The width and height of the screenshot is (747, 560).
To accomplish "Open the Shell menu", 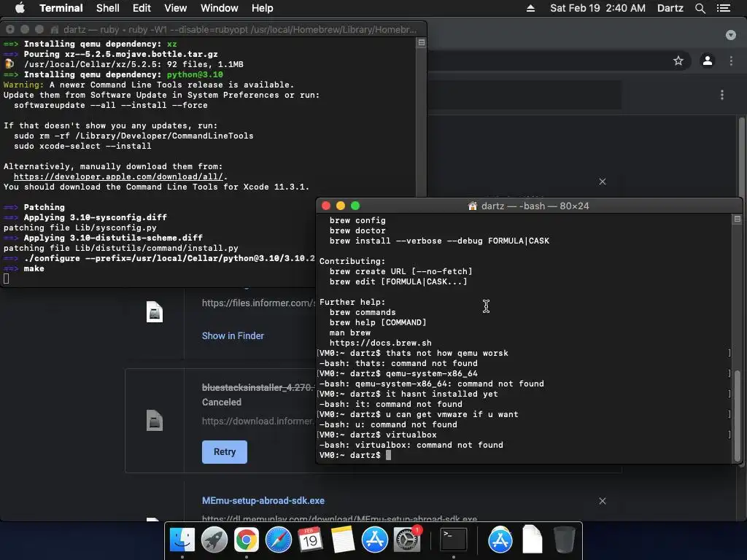I will coord(108,8).
